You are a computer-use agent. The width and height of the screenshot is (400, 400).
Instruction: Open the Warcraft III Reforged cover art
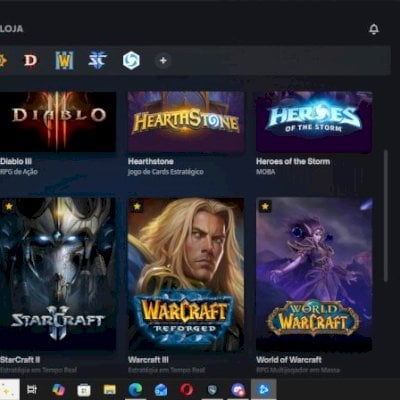[186, 274]
